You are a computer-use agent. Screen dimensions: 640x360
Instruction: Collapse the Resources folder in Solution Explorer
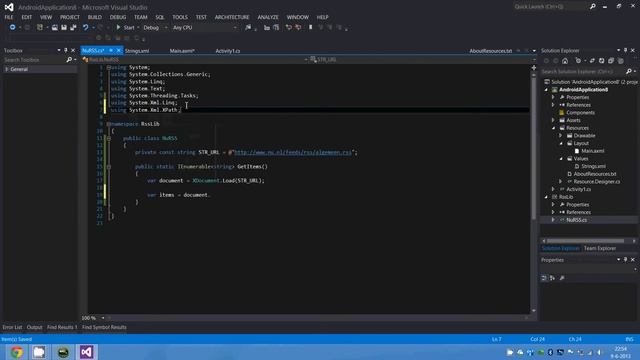pyautogui.click(x=554, y=128)
